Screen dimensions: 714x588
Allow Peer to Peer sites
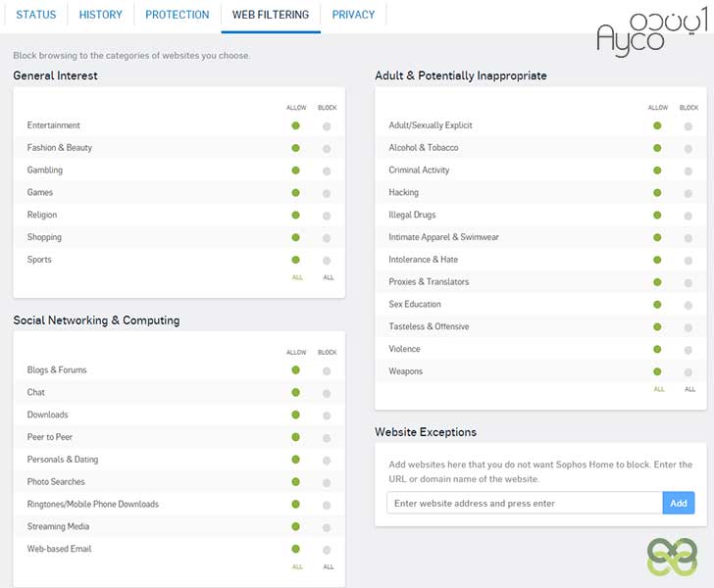pyautogui.click(x=295, y=437)
